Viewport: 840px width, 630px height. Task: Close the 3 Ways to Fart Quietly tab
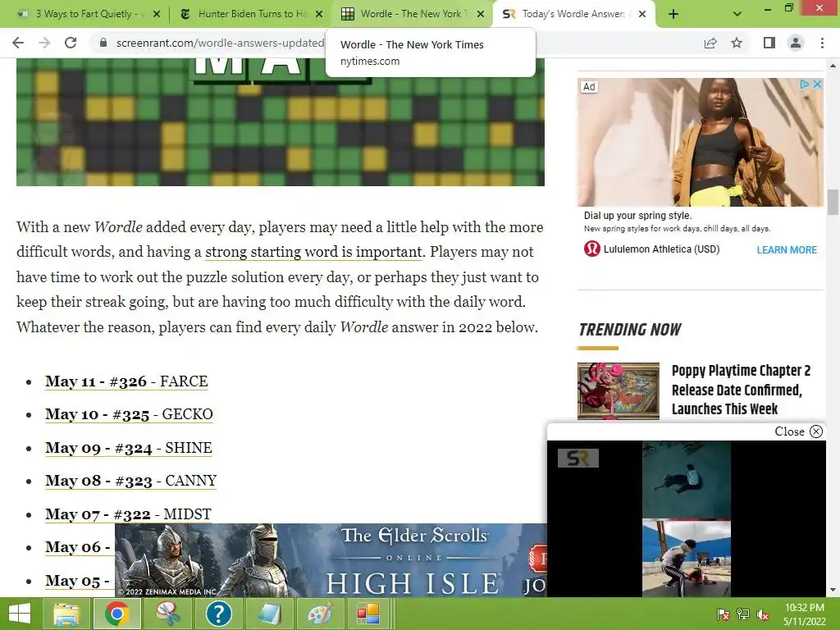point(157,14)
